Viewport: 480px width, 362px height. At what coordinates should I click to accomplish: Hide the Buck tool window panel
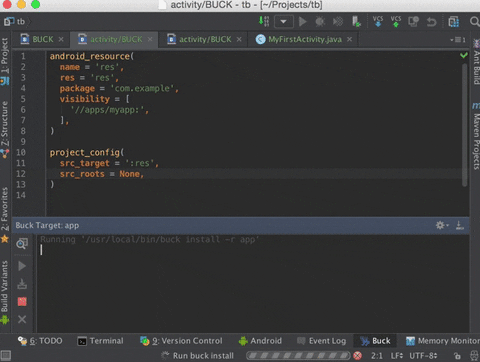coord(460,225)
